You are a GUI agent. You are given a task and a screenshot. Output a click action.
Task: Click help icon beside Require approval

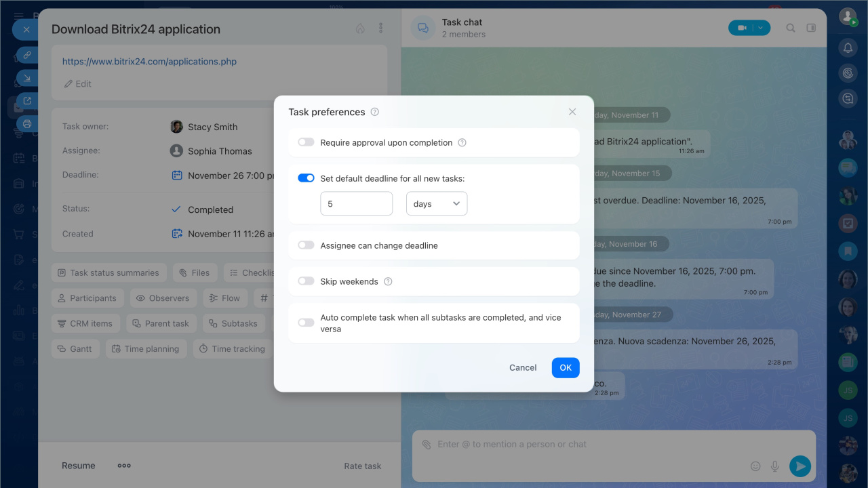462,142
